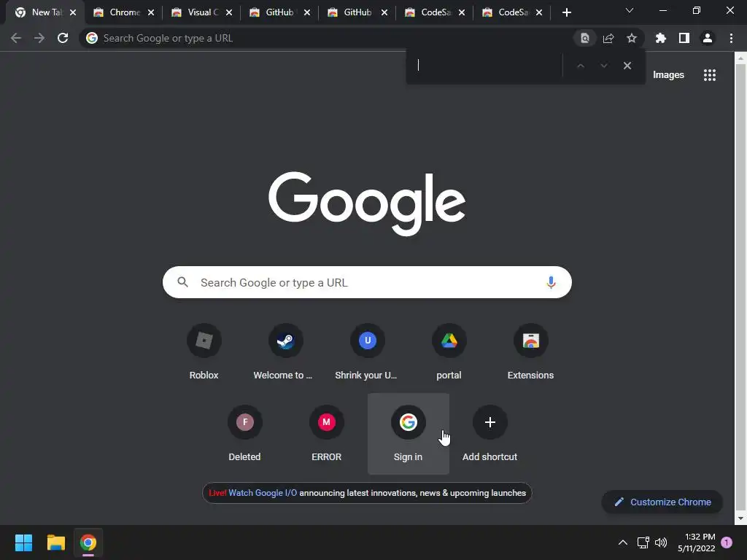Switch to the second GitHub tab
The height and width of the screenshot is (560, 747).
[357, 12]
